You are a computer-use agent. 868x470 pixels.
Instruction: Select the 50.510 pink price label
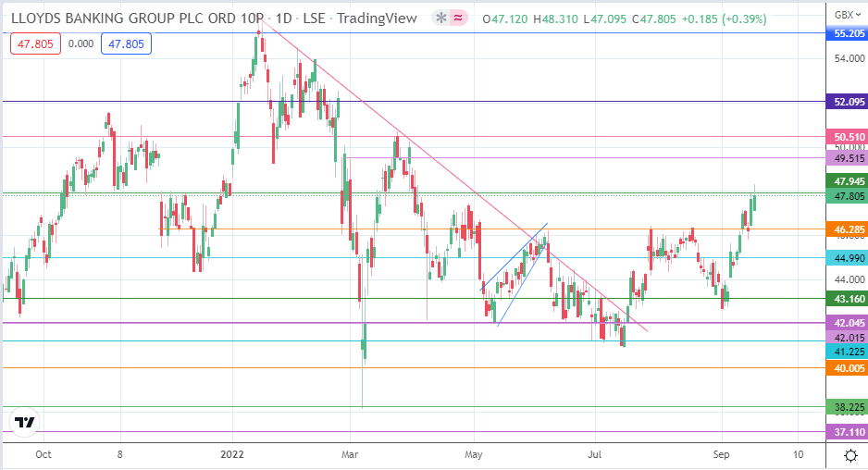[847, 136]
